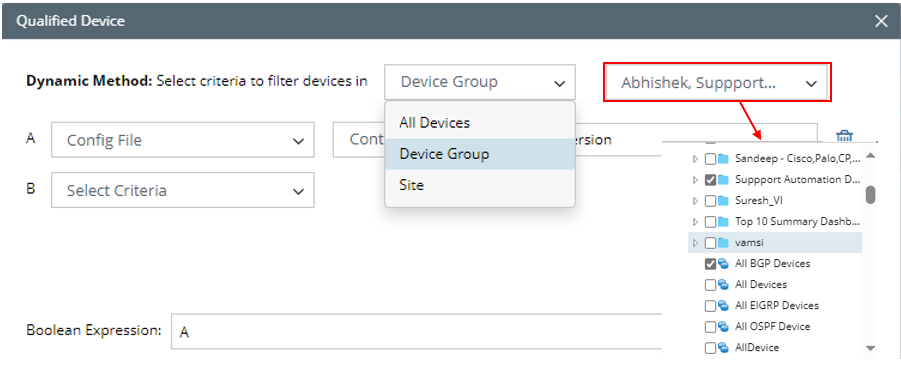The image size is (901, 376).
Task: Click the Top 10 Summary Dashboard folder icon
Action: coord(723,221)
